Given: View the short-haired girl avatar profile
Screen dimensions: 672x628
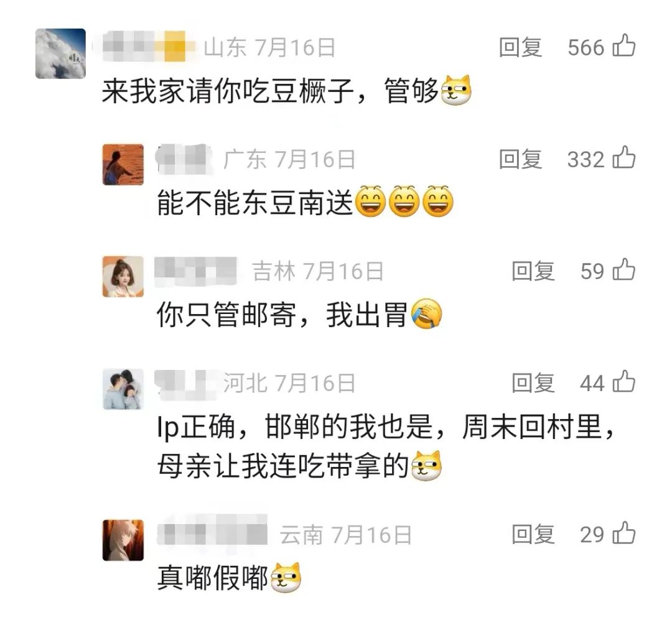Looking at the screenshot, I should click(x=123, y=277).
